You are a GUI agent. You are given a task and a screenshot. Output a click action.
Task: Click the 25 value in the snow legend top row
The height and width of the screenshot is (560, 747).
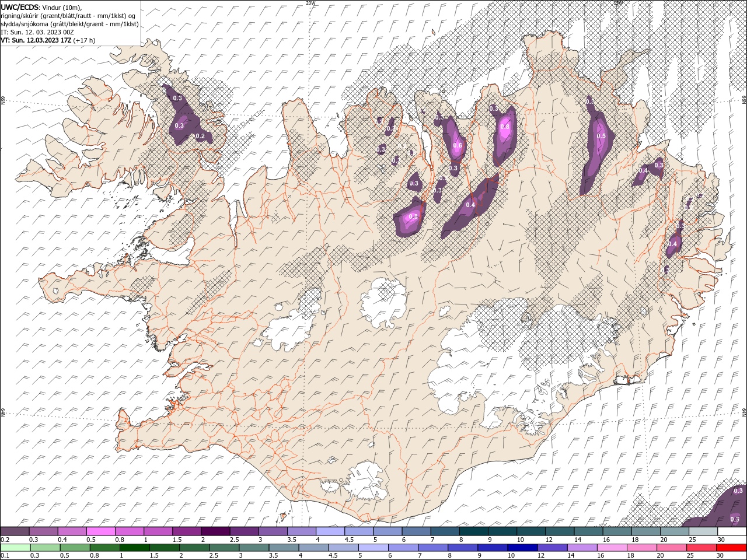692,540
